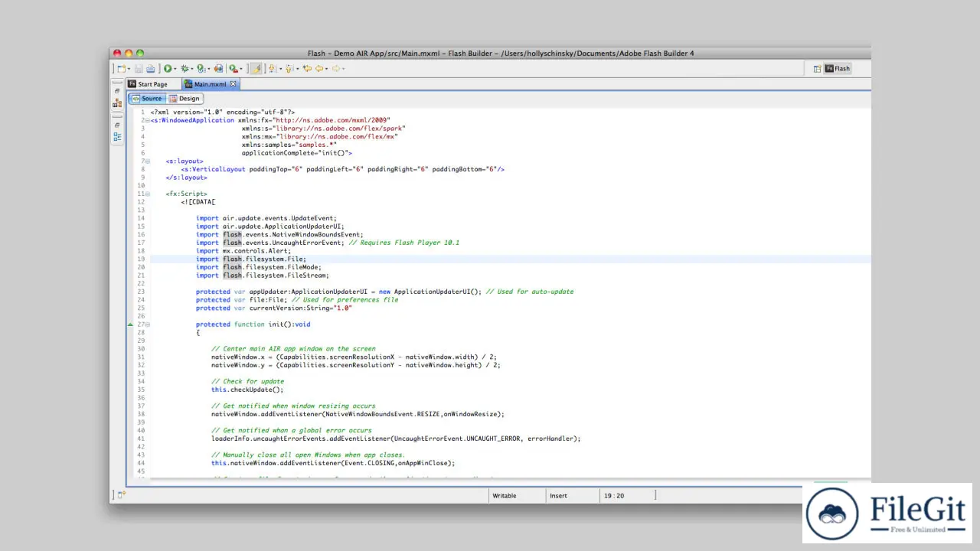Click the currentVersion variable declaration on line 25
Image resolution: width=980 pixels, height=551 pixels.
click(274, 308)
